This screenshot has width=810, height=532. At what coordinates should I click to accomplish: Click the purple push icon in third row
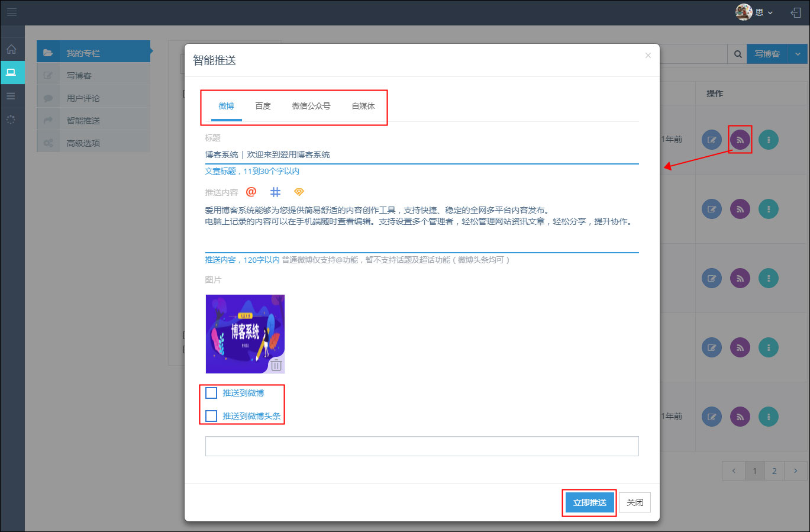[740, 278]
